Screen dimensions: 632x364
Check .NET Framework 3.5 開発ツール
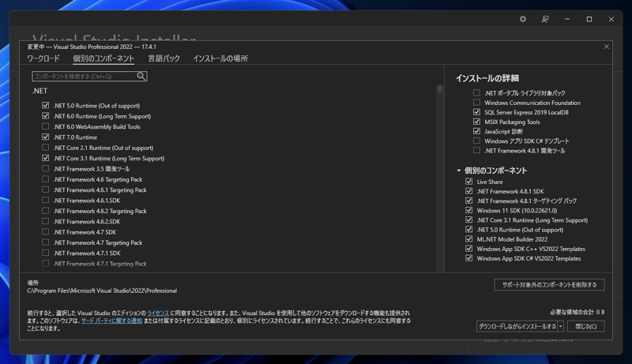46,168
